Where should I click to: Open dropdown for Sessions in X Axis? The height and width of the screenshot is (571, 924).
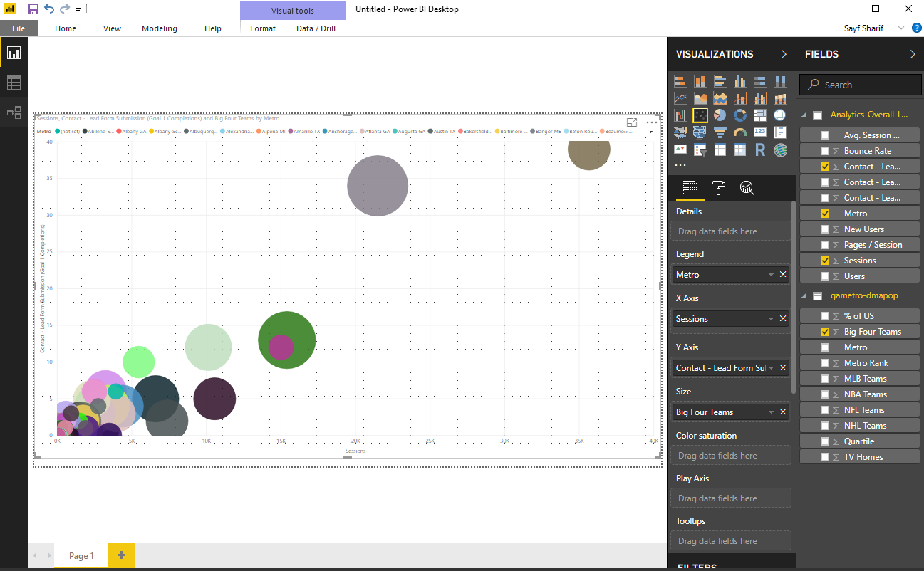[x=771, y=319]
